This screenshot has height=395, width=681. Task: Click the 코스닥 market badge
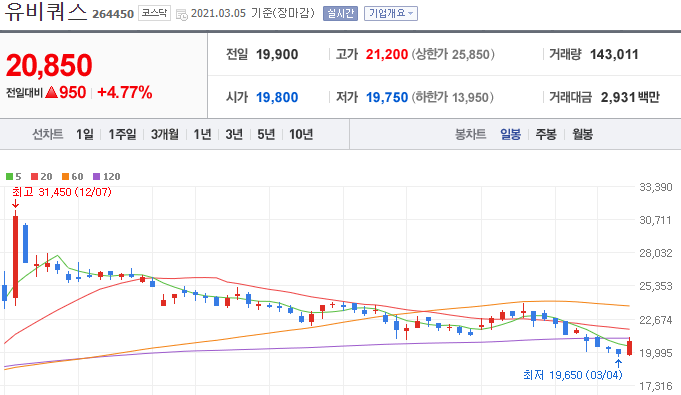154,13
